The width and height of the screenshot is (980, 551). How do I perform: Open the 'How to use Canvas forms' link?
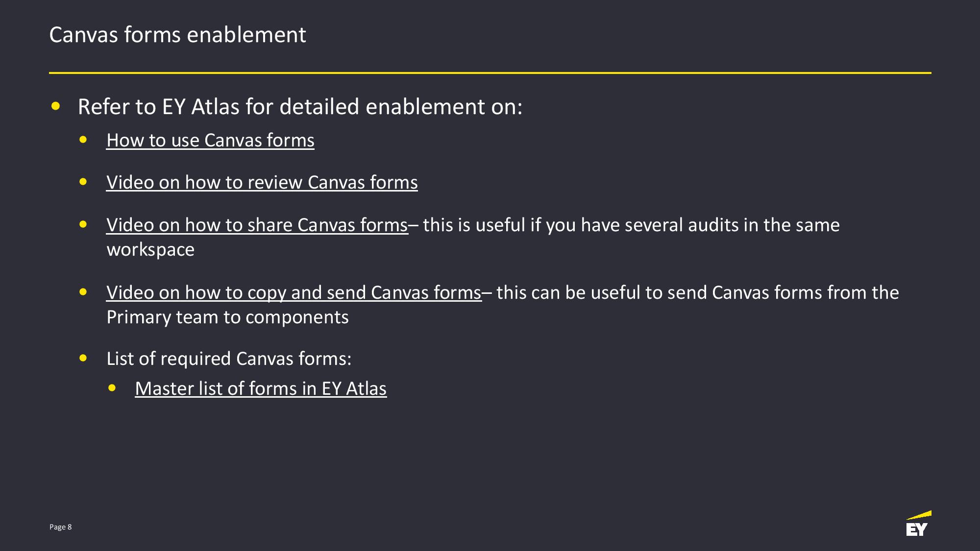(x=210, y=141)
